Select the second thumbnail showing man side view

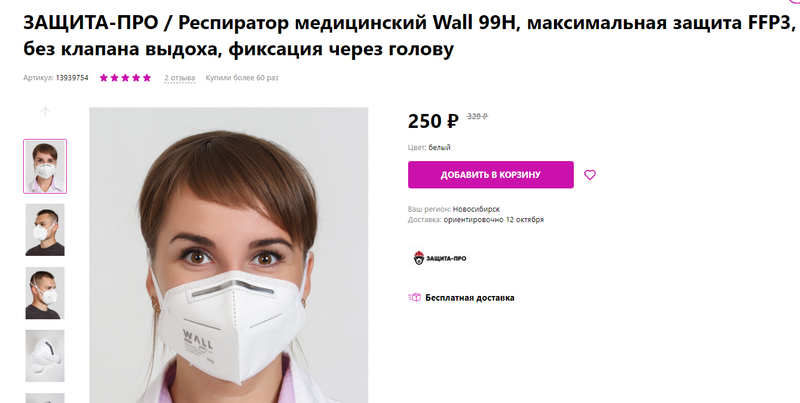click(45, 230)
